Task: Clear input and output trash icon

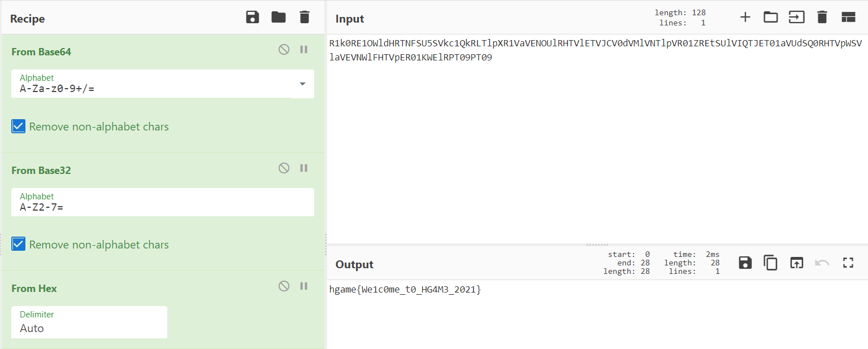Action: coord(822,18)
